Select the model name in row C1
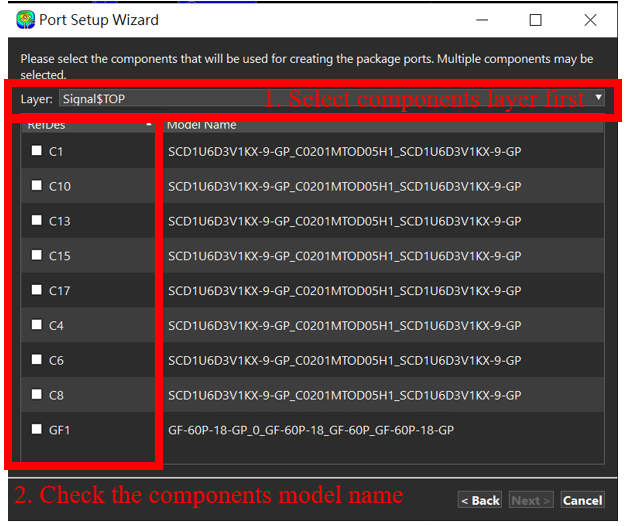This screenshot has width=625, height=526. pos(344,151)
